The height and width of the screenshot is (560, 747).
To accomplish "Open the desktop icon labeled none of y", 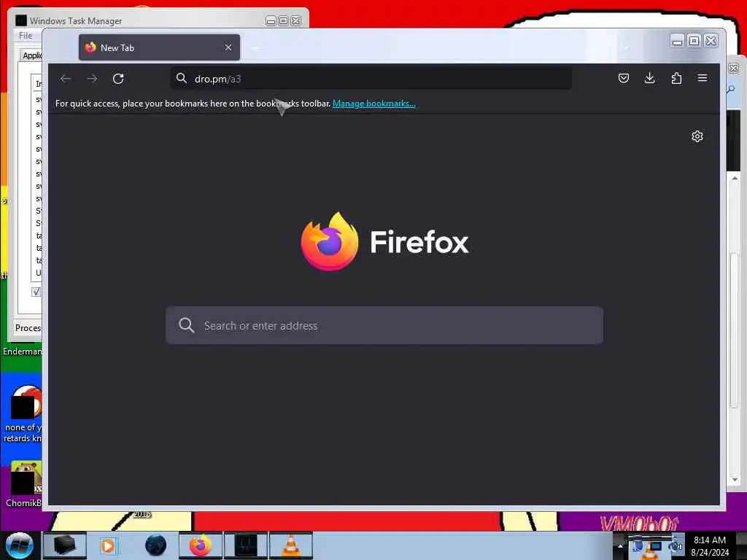I will click(23, 413).
